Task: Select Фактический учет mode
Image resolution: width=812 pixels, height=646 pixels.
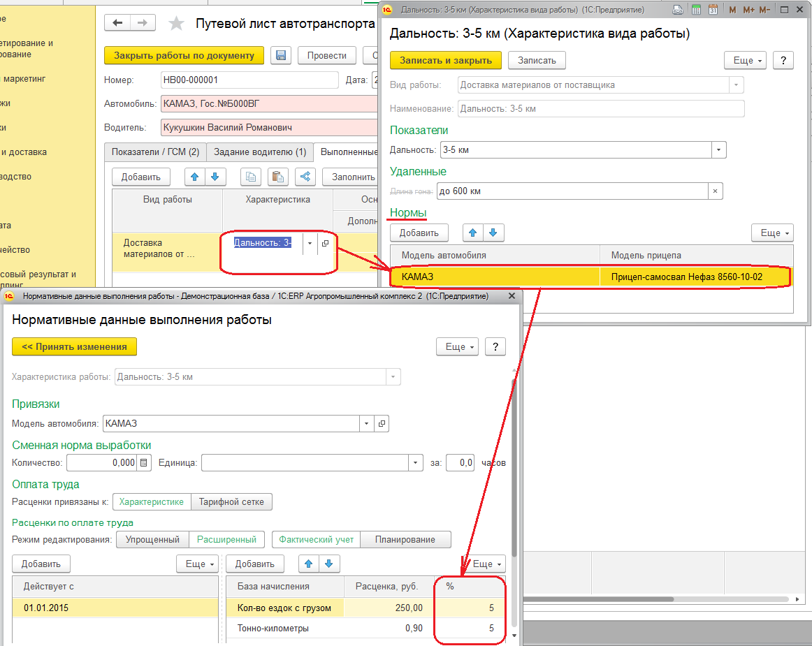Action: (317, 539)
